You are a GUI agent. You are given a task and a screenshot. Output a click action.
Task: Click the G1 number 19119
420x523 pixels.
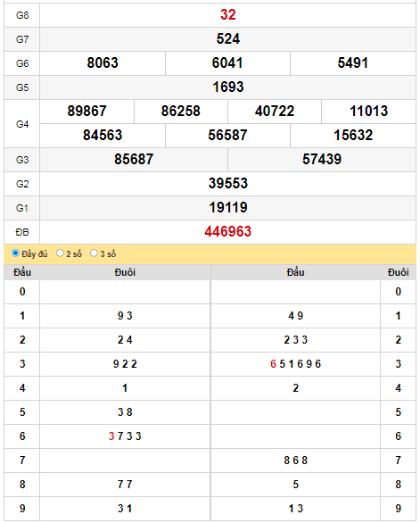tap(228, 207)
